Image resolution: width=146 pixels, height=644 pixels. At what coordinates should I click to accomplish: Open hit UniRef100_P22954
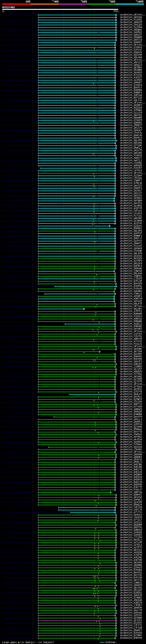pos(131,27)
